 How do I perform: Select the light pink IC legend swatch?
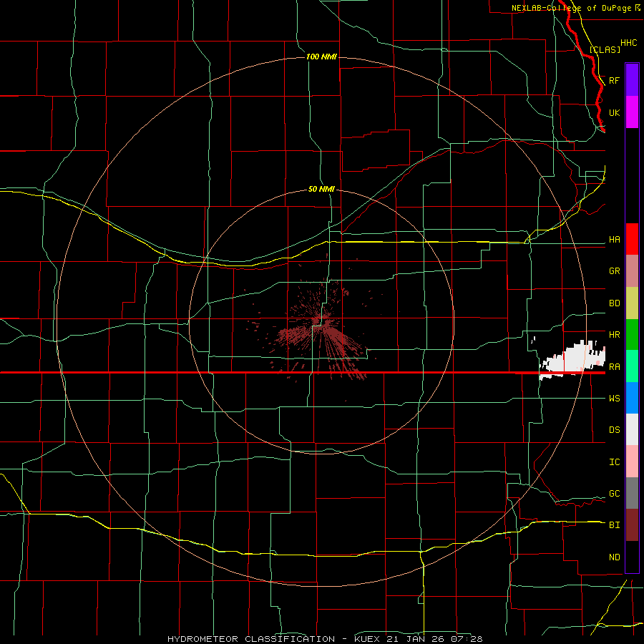[x=632, y=462]
